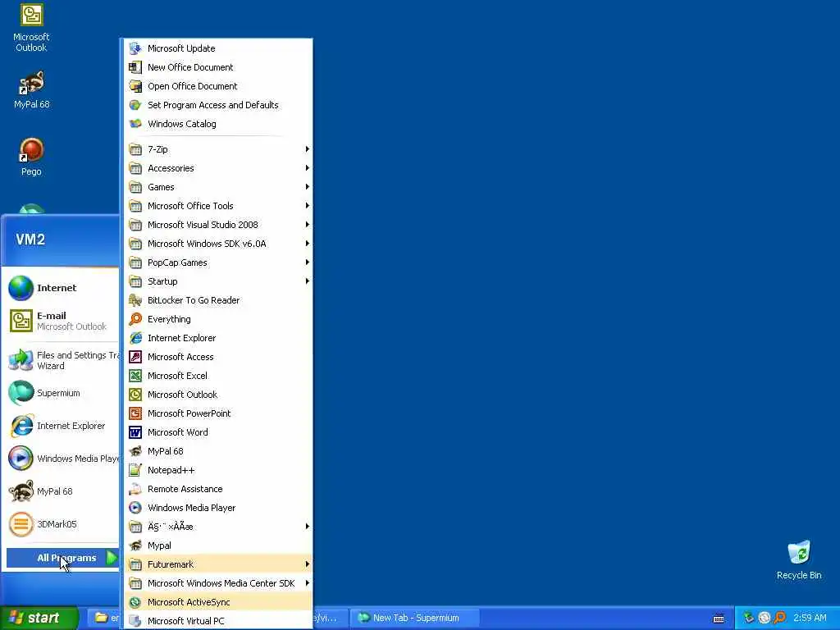Viewport: 840px width, 630px height.
Task: Click the on-screen keyboard taskbar icon
Action: pyautogui.click(x=719, y=619)
